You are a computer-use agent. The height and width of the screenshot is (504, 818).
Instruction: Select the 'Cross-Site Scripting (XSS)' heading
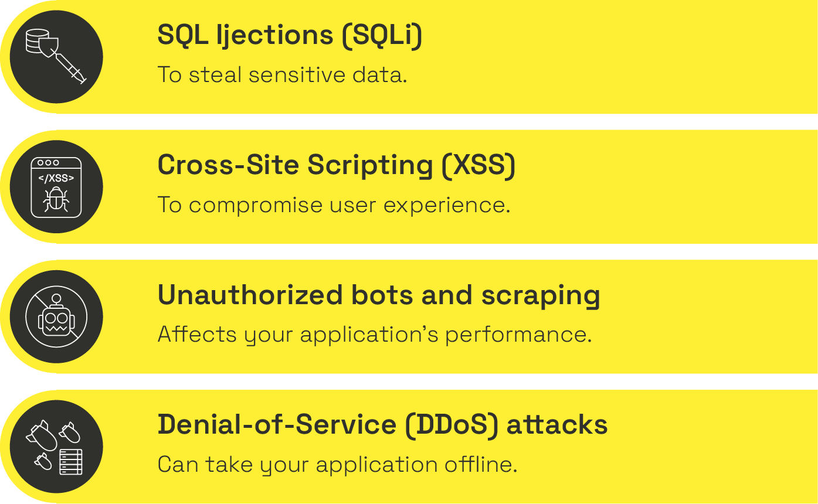click(x=337, y=166)
